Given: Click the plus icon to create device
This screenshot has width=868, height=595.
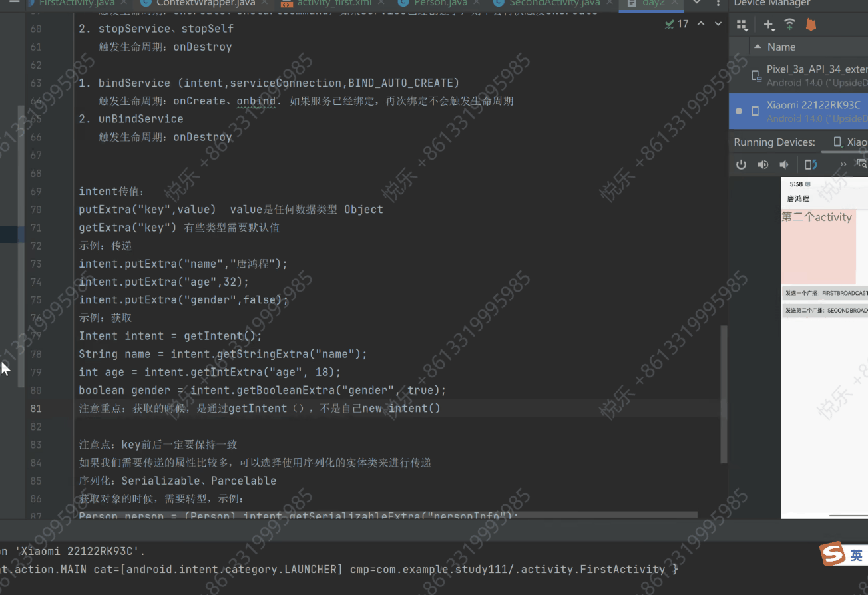Looking at the screenshot, I should 769,25.
